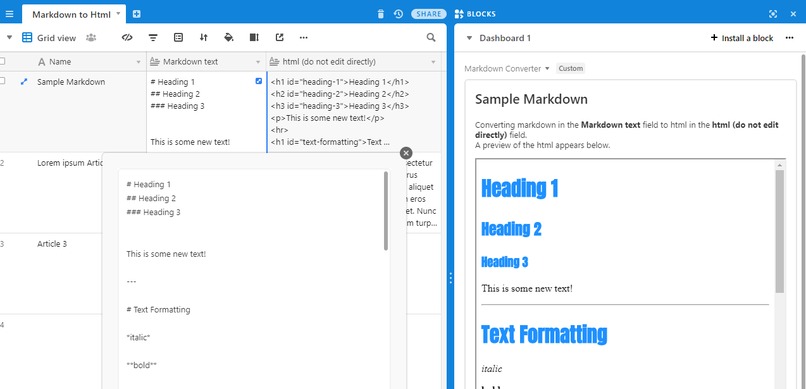This screenshot has height=389, width=806.
Task: Click expand icon in Markdown text cell
Action: (259, 81)
